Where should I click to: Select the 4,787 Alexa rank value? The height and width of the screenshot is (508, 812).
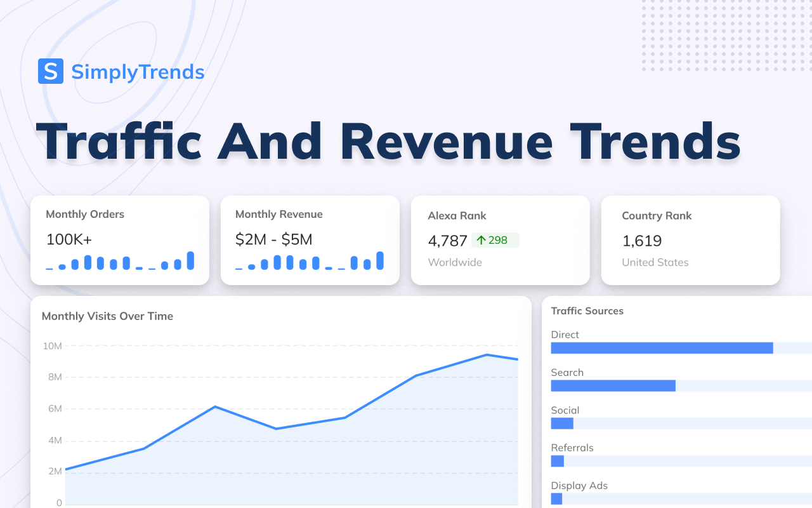(x=448, y=241)
